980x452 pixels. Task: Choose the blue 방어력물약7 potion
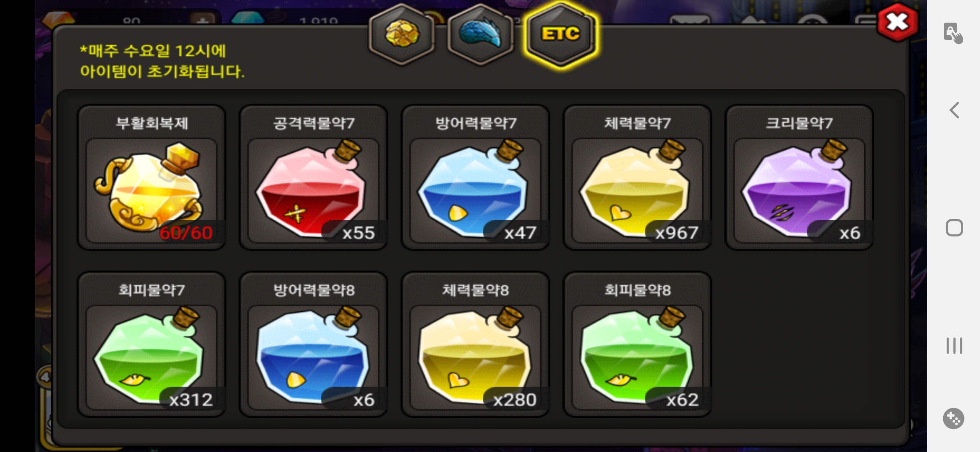[475, 178]
